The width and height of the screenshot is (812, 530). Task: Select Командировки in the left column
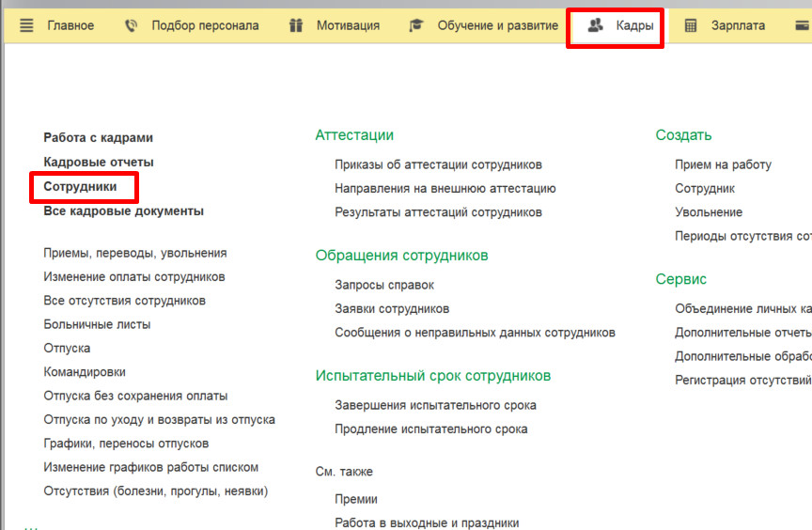[x=85, y=372]
